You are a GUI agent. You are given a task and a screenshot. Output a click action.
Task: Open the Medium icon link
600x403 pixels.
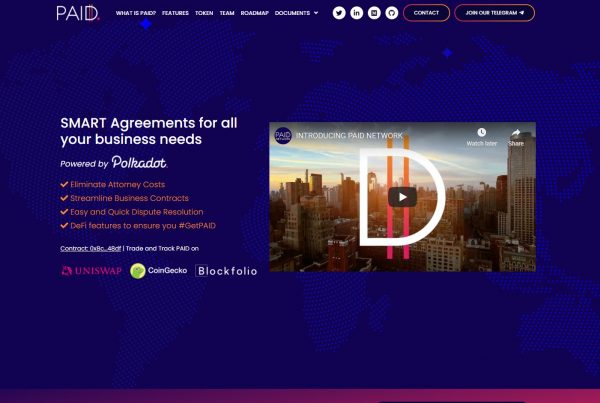[374, 13]
